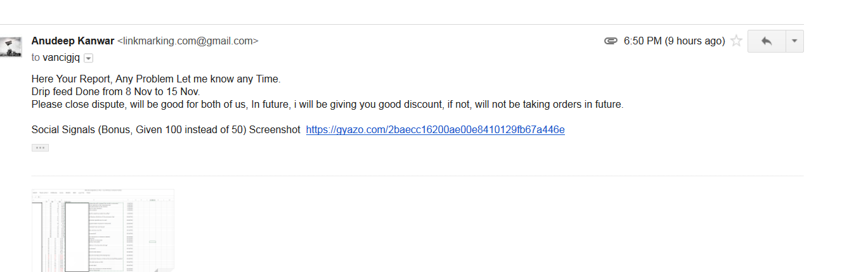Open the sender's profile picture

(10, 48)
